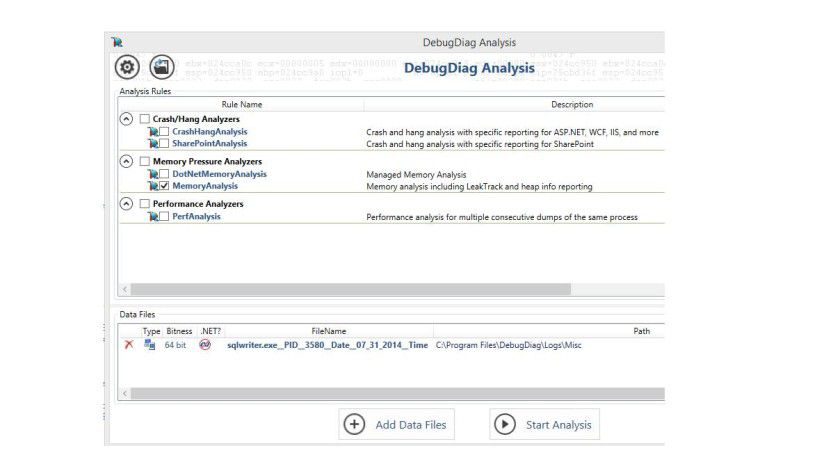This screenshot has width=840, height=473.
Task: Open the settings gear button
Action: click(x=127, y=67)
